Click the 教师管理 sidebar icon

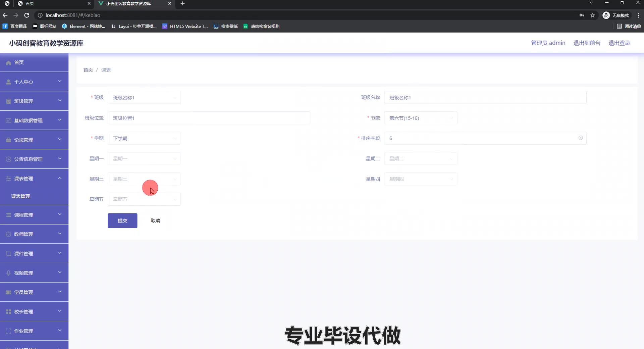coord(8,234)
